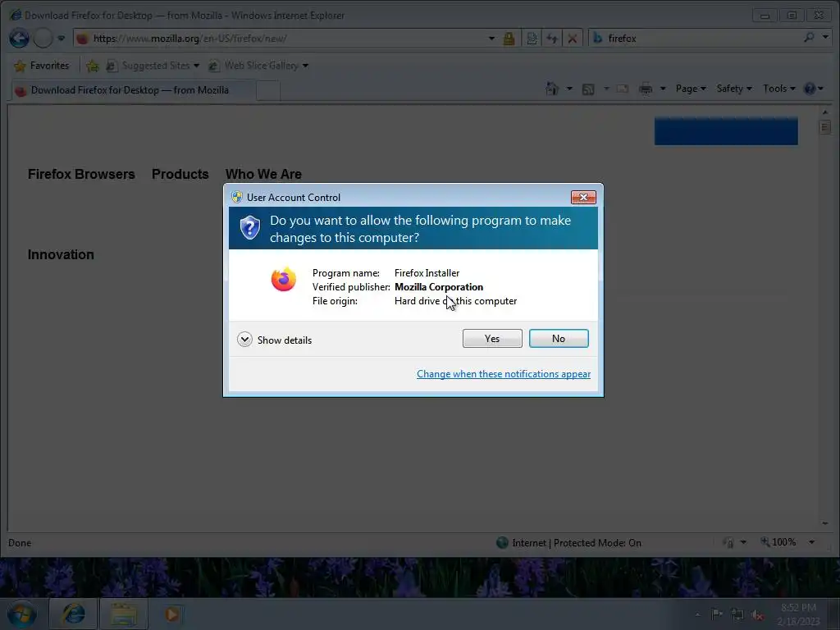Open the address bar autocomplete dropdown
Viewport: 840px width, 630px height.
click(491, 39)
